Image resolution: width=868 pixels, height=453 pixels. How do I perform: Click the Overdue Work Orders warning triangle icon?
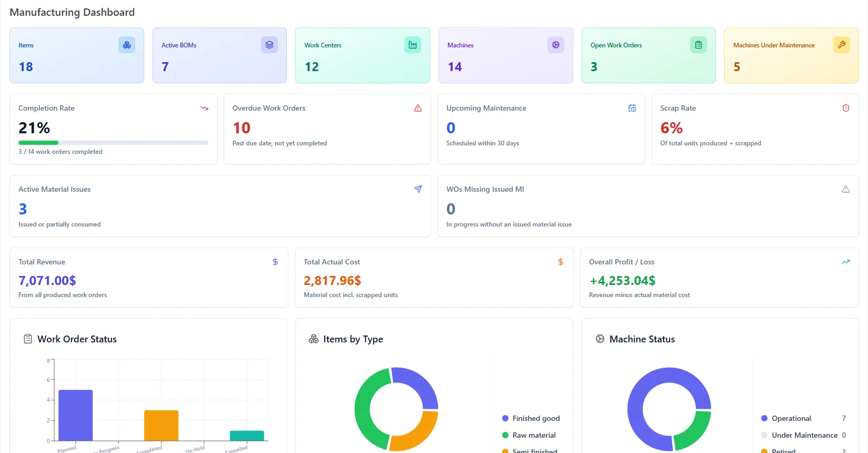pyautogui.click(x=418, y=108)
